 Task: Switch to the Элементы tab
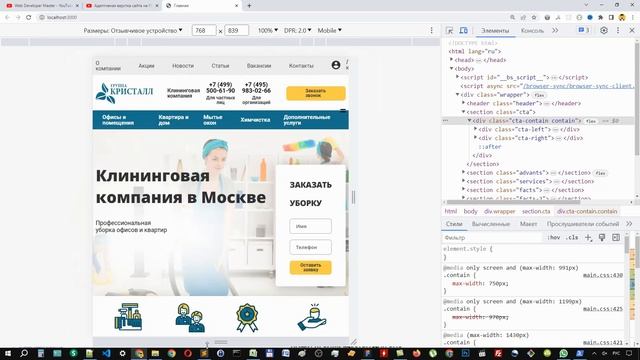[x=495, y=31]
